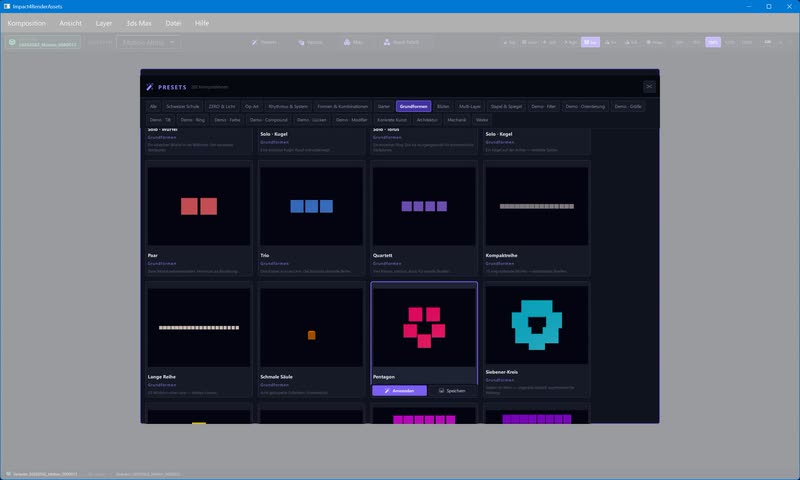Select the Demo · Filter tab

(x=543, y=107)
